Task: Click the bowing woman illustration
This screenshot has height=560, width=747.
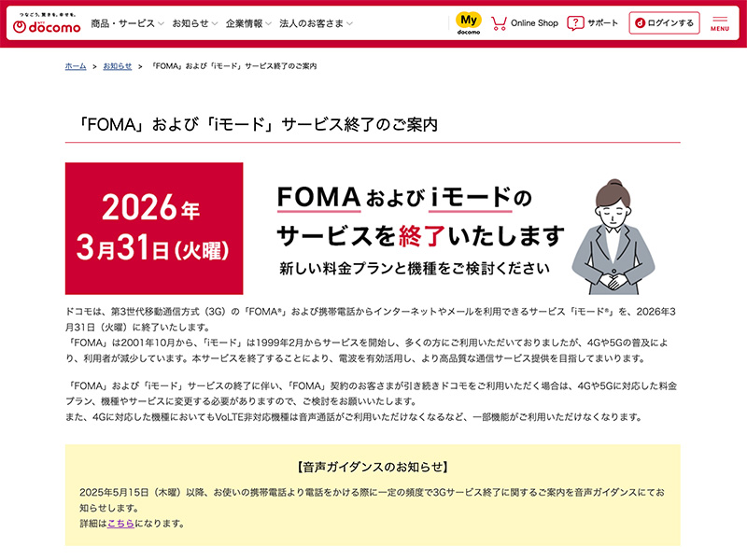Action: click(613, 236)
